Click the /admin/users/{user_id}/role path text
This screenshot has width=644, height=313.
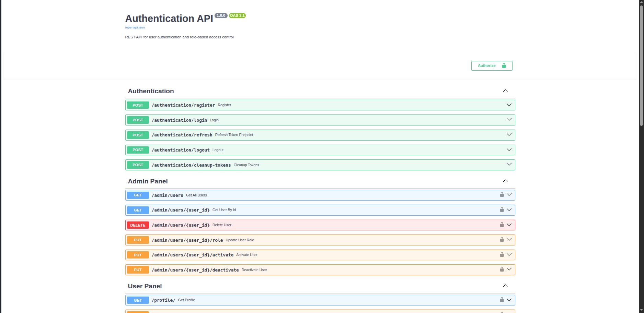click(x=187, y=240)
